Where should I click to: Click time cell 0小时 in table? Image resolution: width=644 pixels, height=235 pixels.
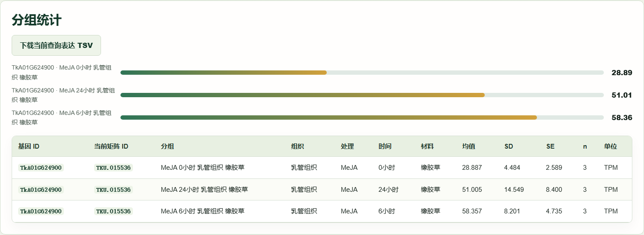387,168
